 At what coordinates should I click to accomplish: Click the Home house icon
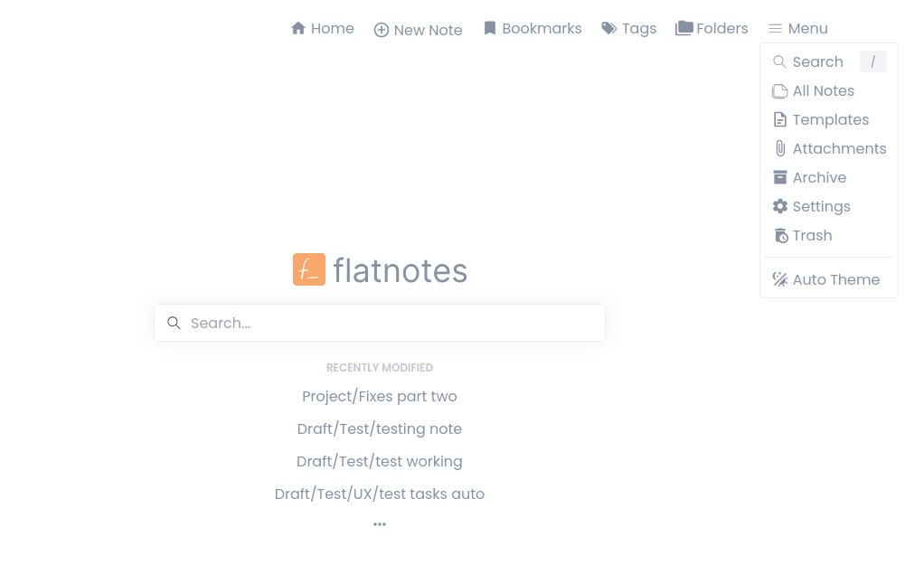[298, 28]
